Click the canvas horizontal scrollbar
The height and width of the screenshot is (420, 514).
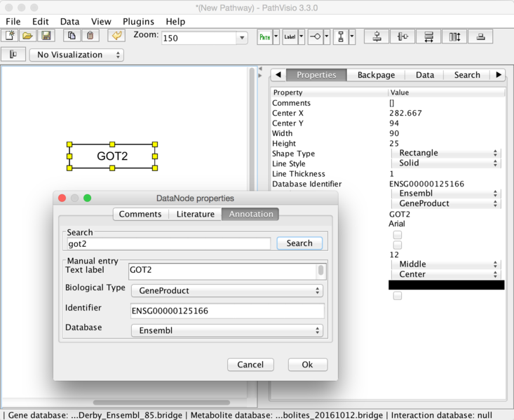point(161,402)
